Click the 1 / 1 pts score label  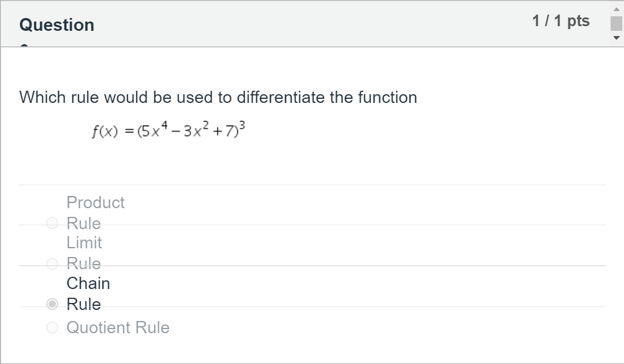(561, 20)
